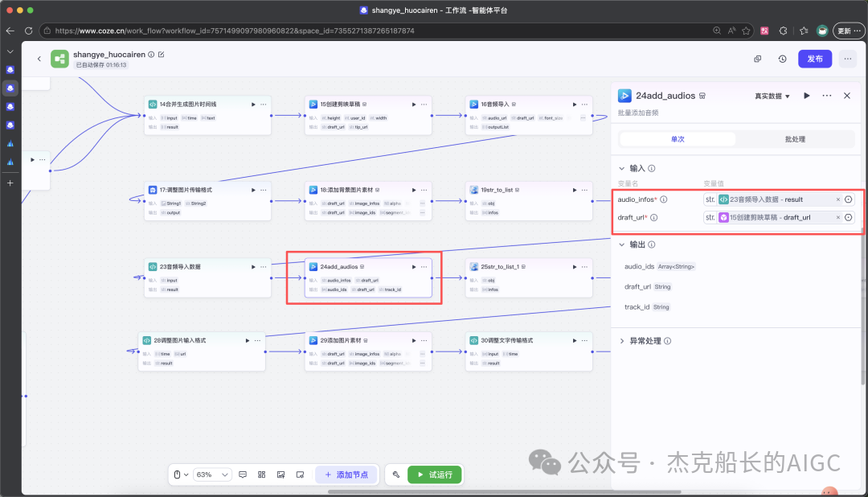Run the 24add_audios node on canvas
Image resolution: width=868 pixels, height=497 pixels.
(x=414, y=267)
